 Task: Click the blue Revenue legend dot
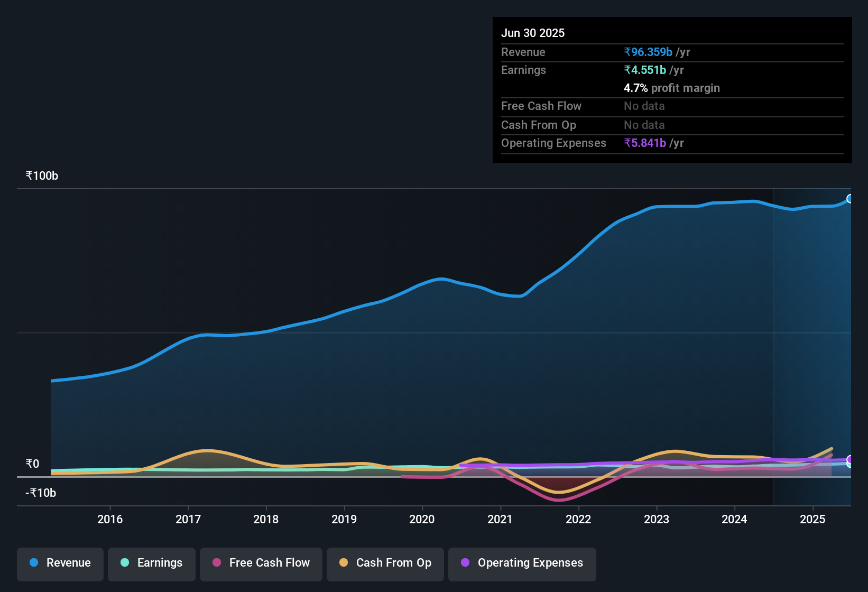click(x=33, y=563)
